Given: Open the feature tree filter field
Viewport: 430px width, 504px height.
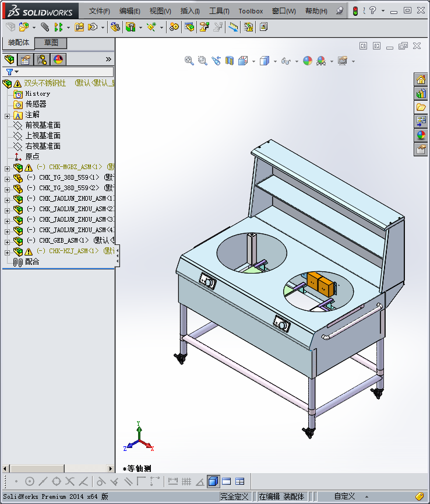Looking at the screenshot, I should 58,72.
